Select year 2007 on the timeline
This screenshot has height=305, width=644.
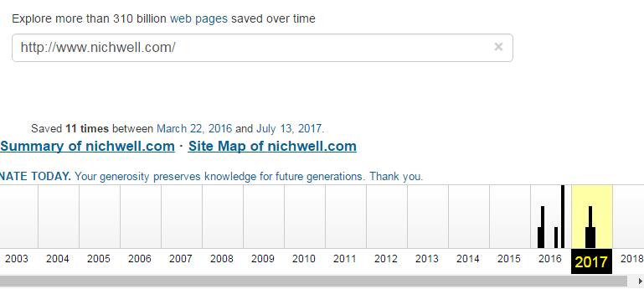tap(181, 259)
